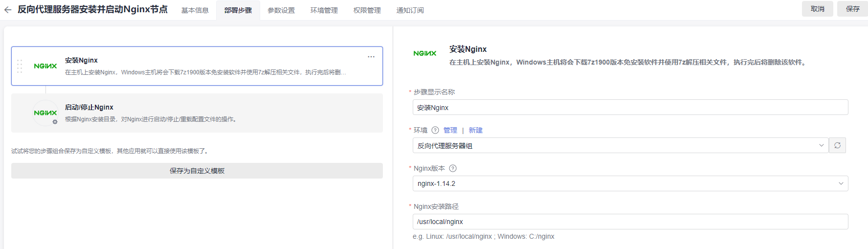Click the page title 反向代理服务器安装并启动Nginx节点
Image resolution: width=868 pixels, height=249 pixels.
point(92,9)
